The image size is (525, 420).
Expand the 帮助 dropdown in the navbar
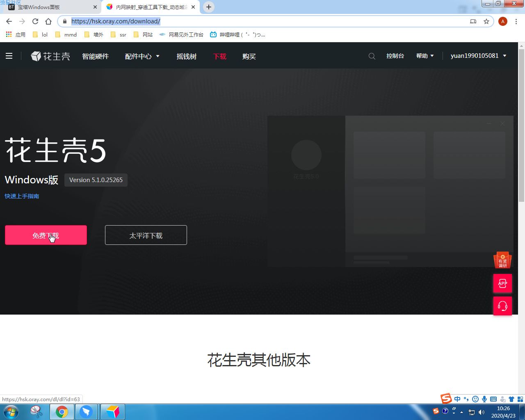coord(425,56)
